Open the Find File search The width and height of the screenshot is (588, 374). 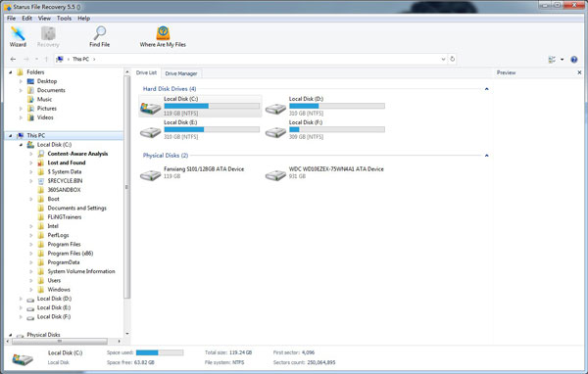pyautogui.click(x=99, y=37)
